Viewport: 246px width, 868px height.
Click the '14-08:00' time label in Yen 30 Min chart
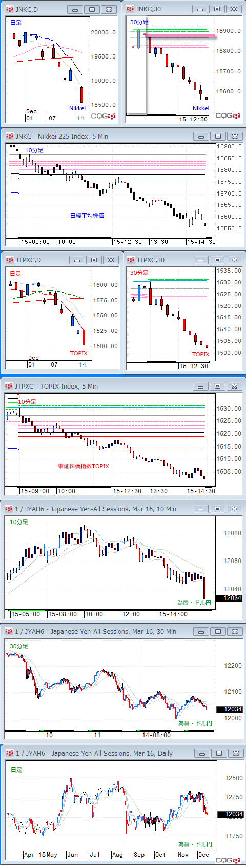click(156, 735)
